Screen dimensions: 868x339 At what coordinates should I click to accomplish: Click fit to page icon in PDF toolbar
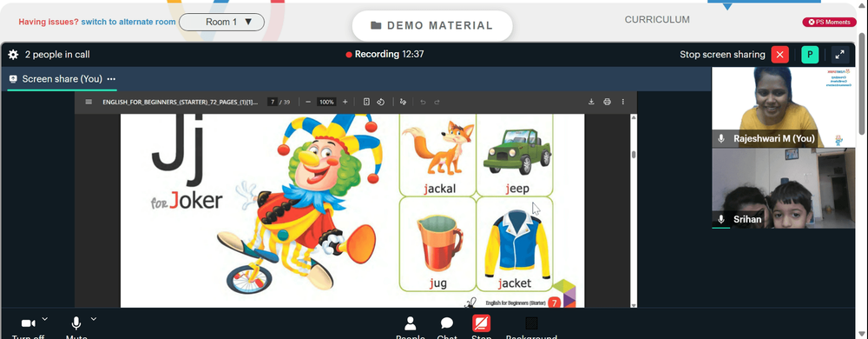(x=366, y=102)
